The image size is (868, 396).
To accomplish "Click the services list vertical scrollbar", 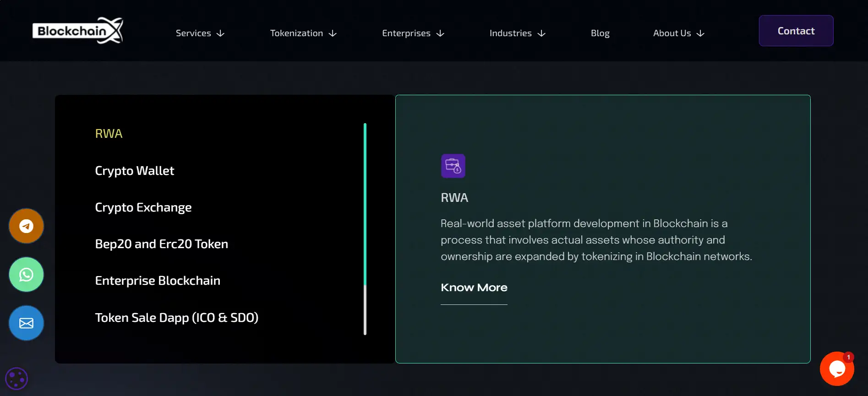I will coord(365,229).
